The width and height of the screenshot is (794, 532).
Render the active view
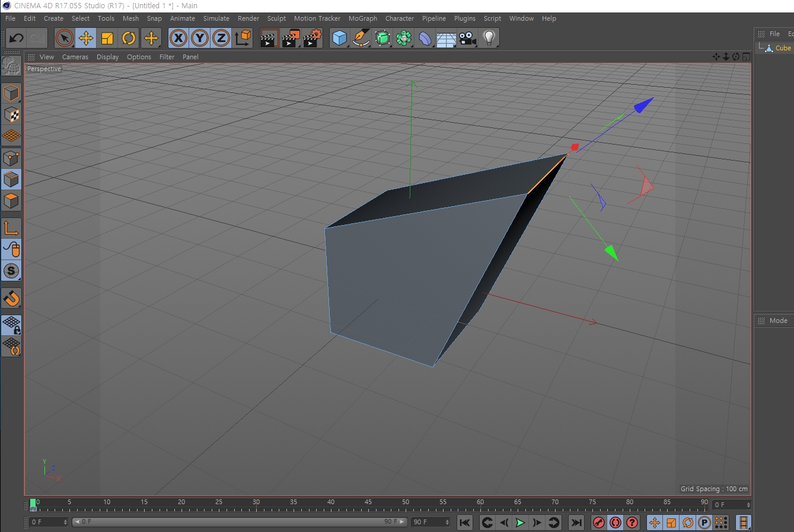(269, 39)
